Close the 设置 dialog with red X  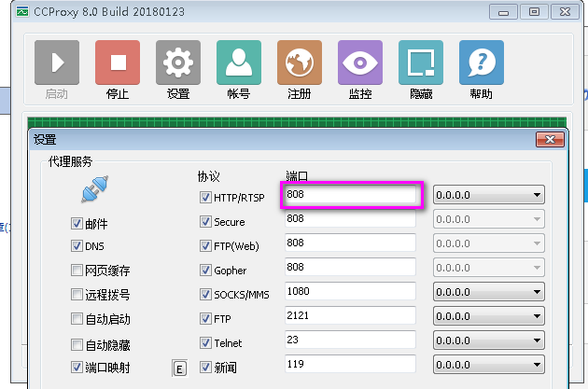[x=550, y=140]
